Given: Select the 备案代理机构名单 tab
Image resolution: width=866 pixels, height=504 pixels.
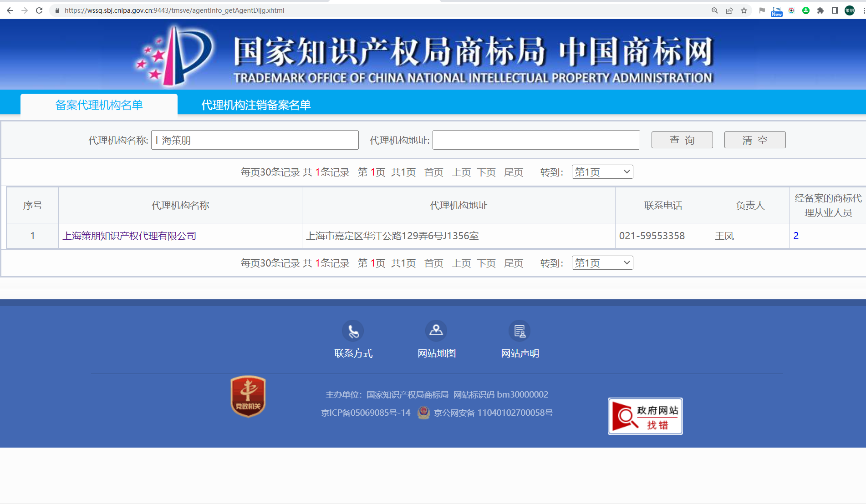Looking at the screenshot, I should [x=98, y=104].
